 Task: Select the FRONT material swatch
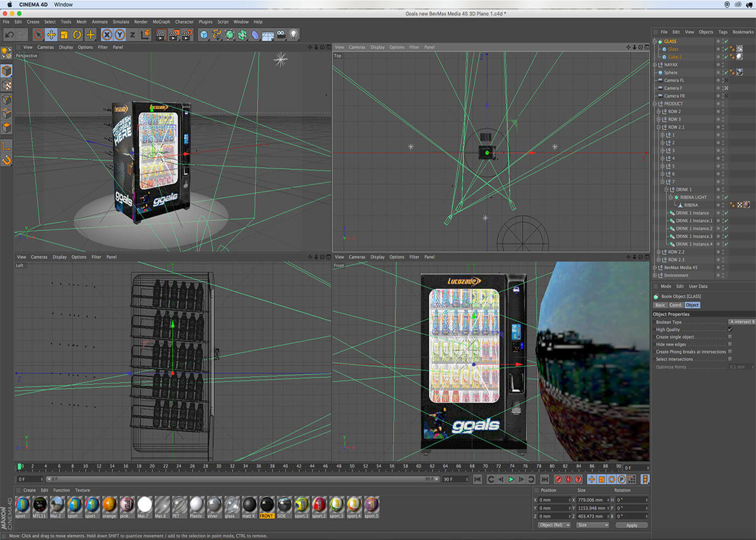pos(267,508)
